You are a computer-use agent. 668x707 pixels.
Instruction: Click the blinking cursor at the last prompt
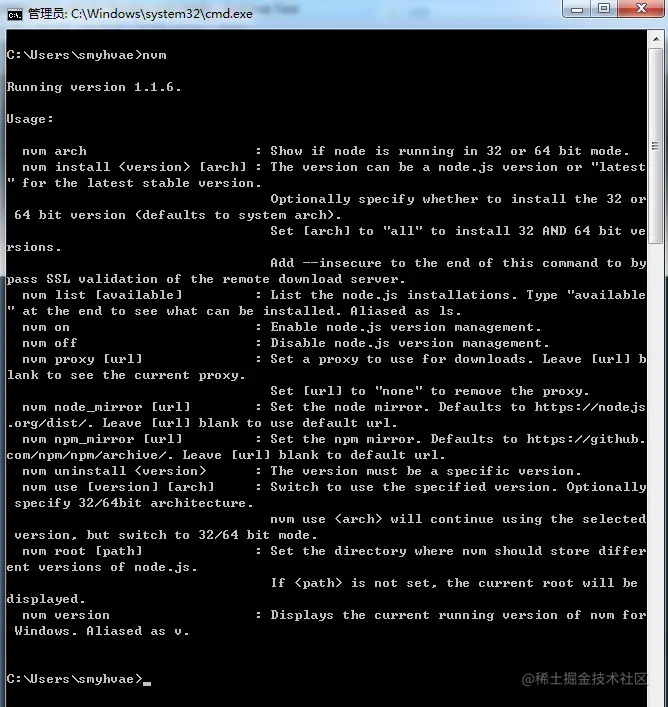click(147, 684)
